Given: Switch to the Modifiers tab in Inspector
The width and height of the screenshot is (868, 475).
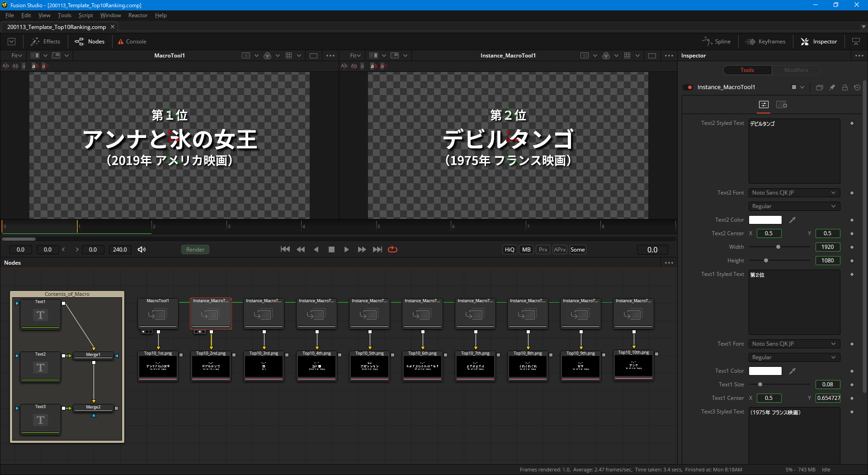Looking at the screenshot, I should (x=796, y=70).
